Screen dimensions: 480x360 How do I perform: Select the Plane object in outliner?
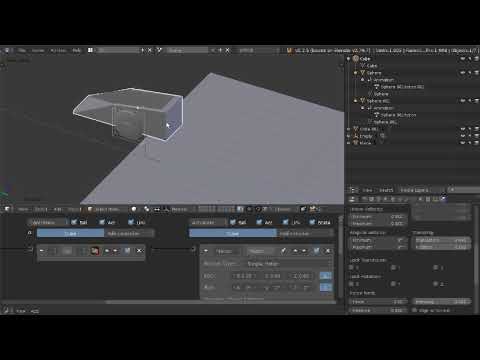coord(365,143)
